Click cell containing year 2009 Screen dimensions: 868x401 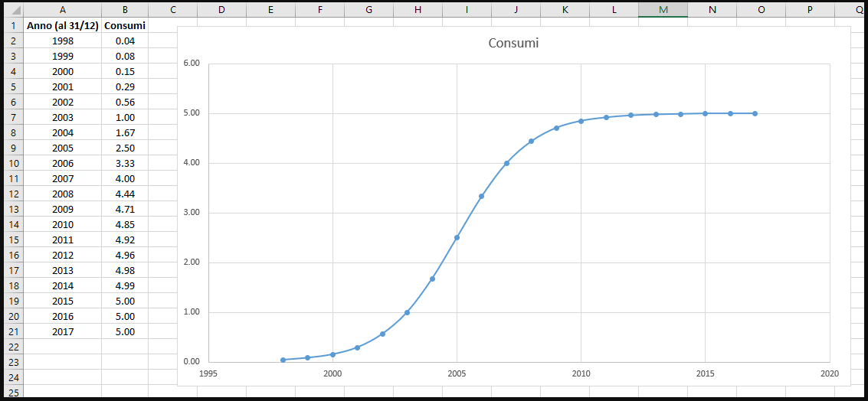click(x=62, y=210)
